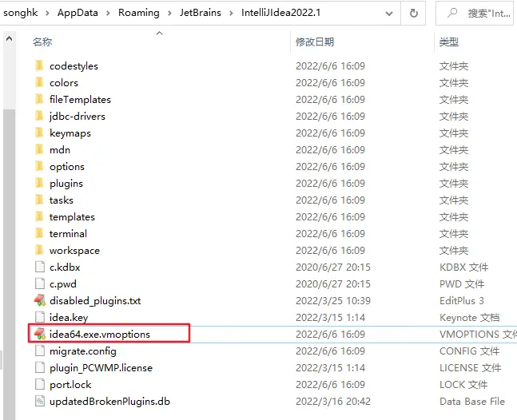Expand the chevron after Roaming breadcrumb

(168, 14)
